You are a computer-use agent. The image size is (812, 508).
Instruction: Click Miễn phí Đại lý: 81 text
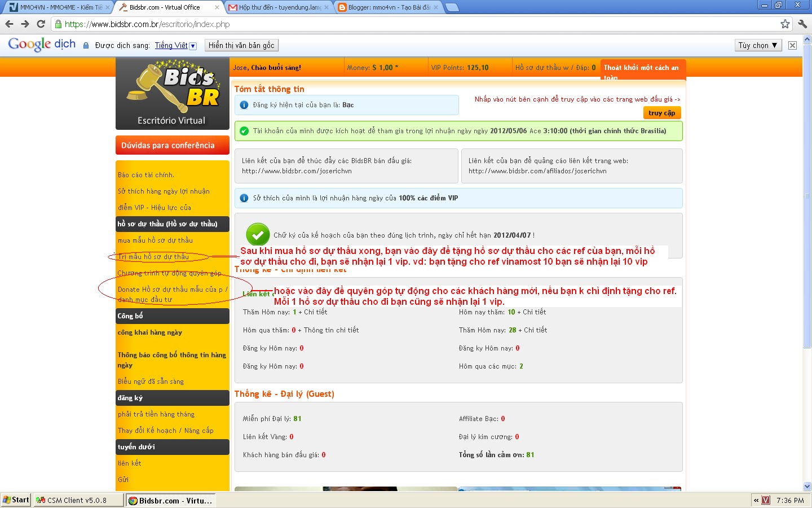coord(272,419)
